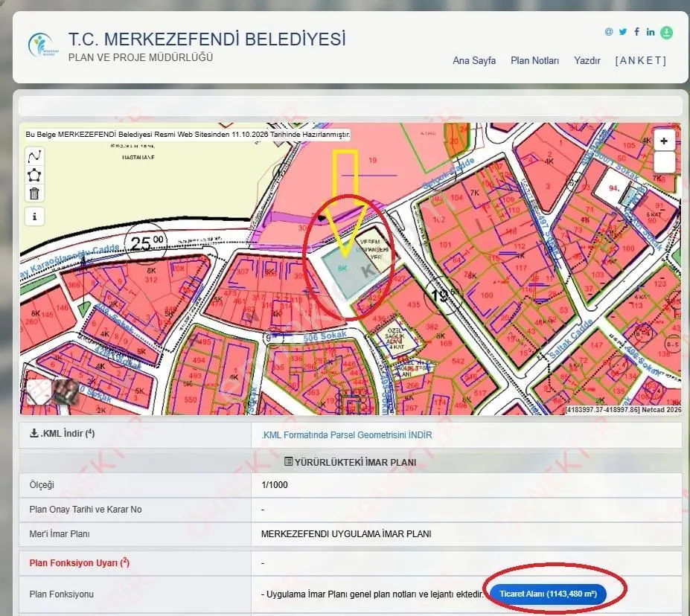Click the red Plan Fonksiyon Uyarı label
The image size is (690, 616).
[x=79, y=562]
